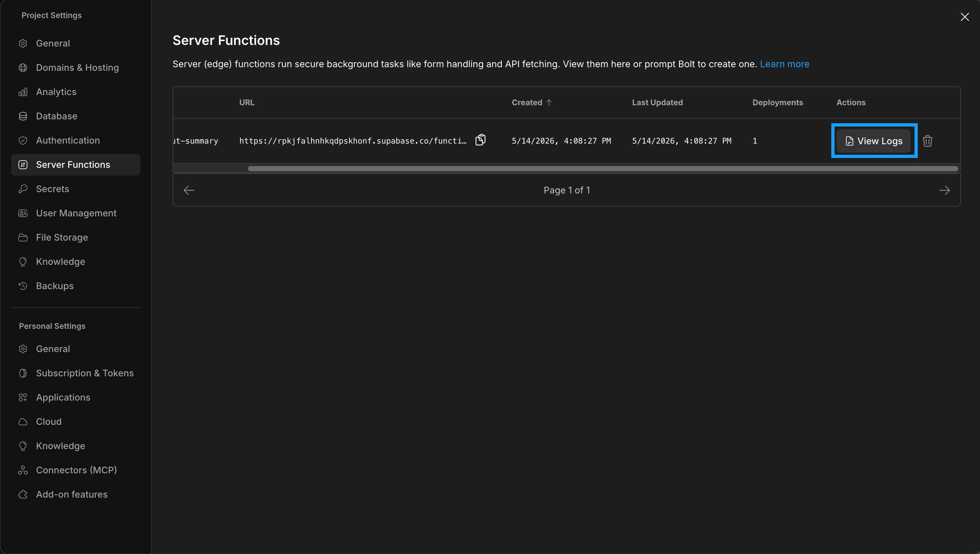Go to previous page arrow
Image resolution: width=980 pixels, height=554 pixels.
(189, 190)
